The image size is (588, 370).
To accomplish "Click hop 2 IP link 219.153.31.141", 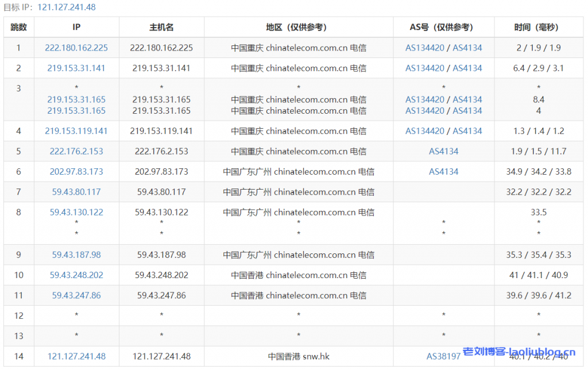I will [76, 68].
